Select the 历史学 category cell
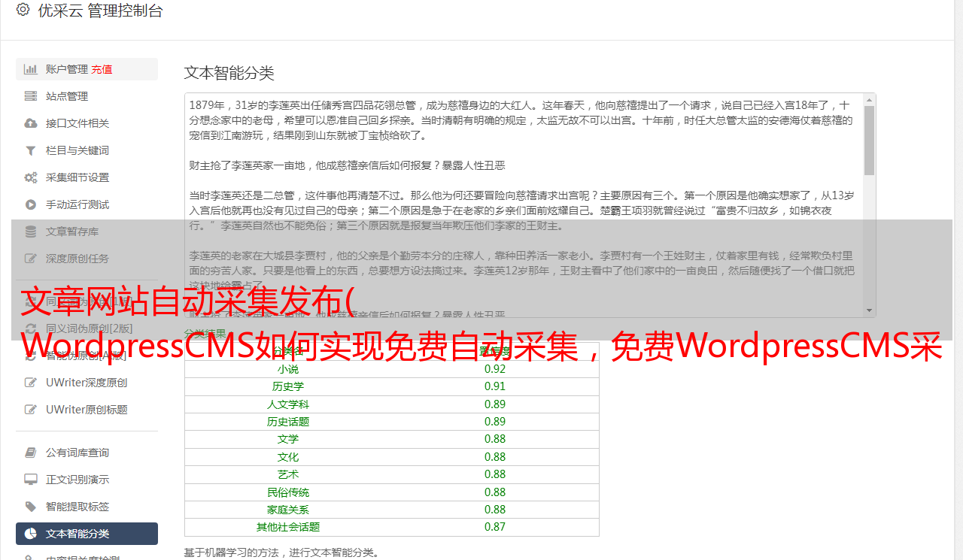This screenshot has width=963, height=560. 288,386
